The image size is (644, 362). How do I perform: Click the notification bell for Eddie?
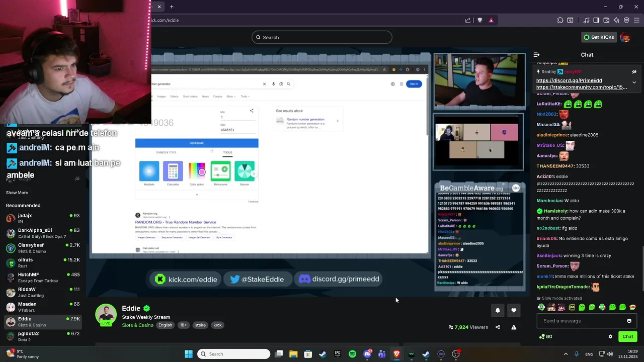click(498, 310)
